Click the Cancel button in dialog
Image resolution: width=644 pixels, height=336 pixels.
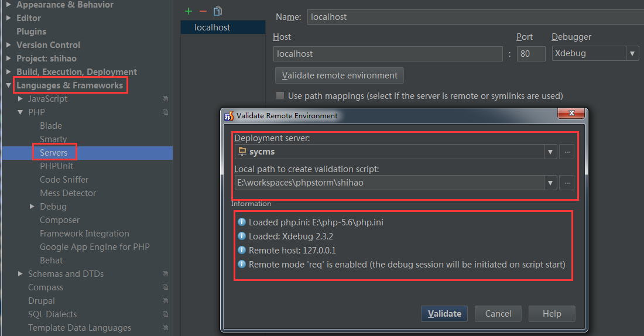[x=498, y=314]
